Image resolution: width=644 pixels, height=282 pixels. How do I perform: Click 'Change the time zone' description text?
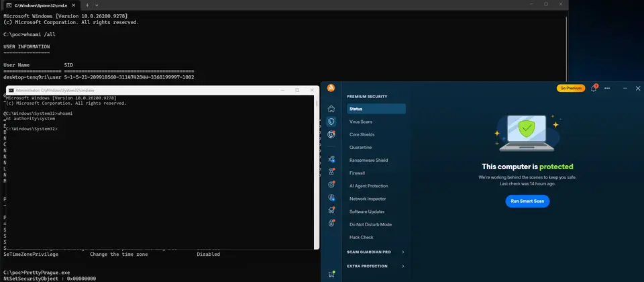point(119,254)
